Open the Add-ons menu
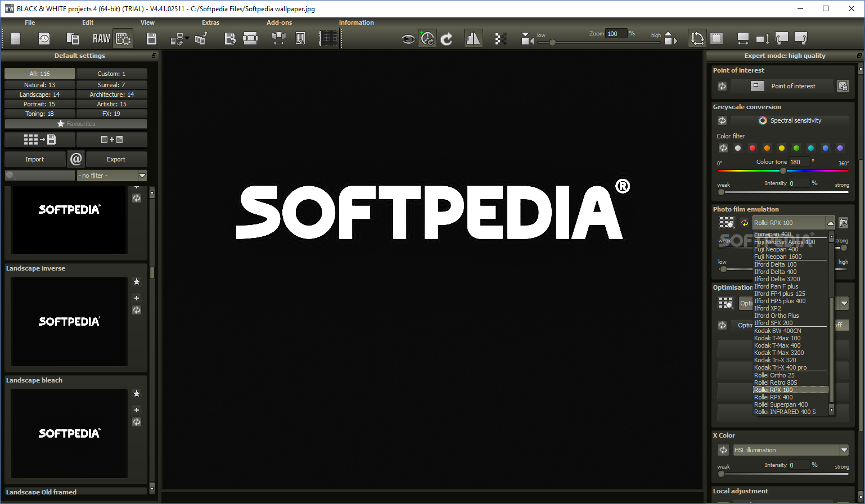 click(x=280, y=22)
